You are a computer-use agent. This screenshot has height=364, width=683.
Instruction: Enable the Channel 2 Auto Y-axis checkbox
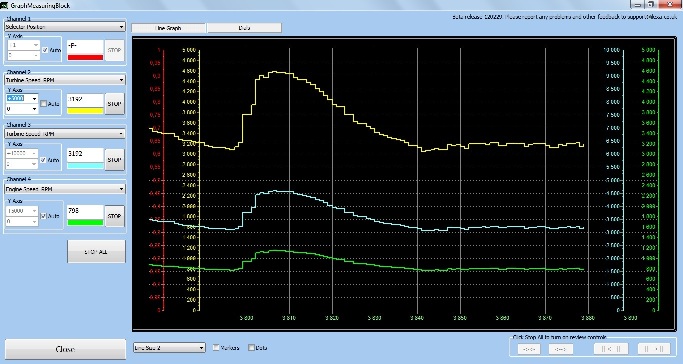44,104
